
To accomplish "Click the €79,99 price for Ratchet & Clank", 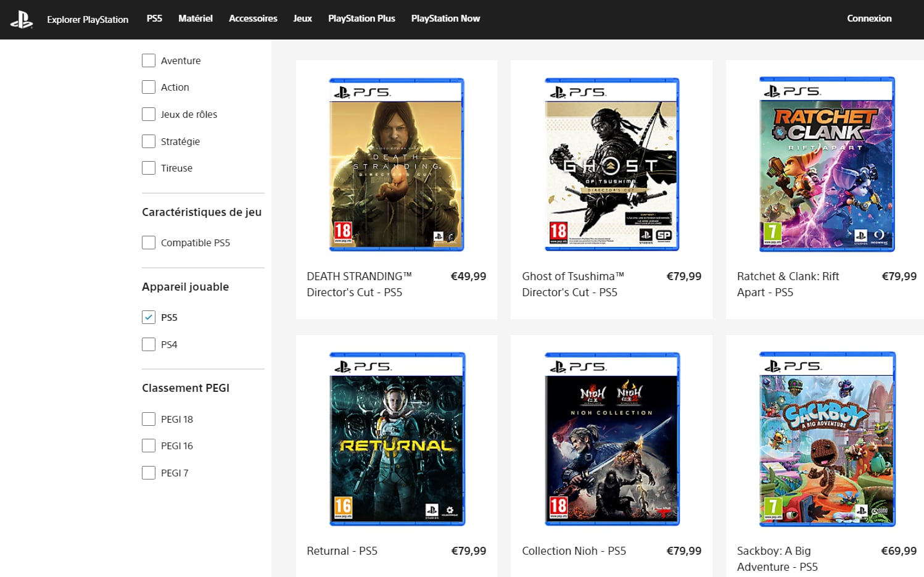I will pos(899,276).
